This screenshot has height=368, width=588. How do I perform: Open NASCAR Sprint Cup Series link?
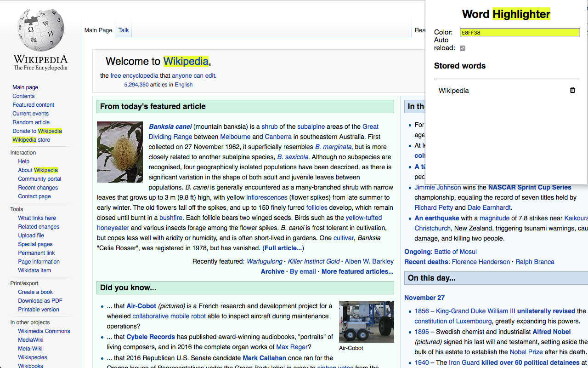point(530,187)
